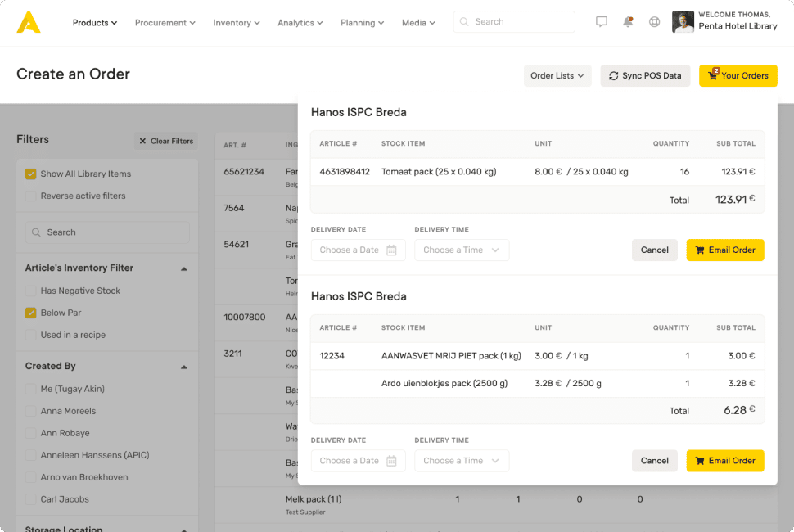Viewport: 794px width, 532px height.
Task: Select AANWASVET MRIJ PIET pack row
Action: tap(537, 356)
